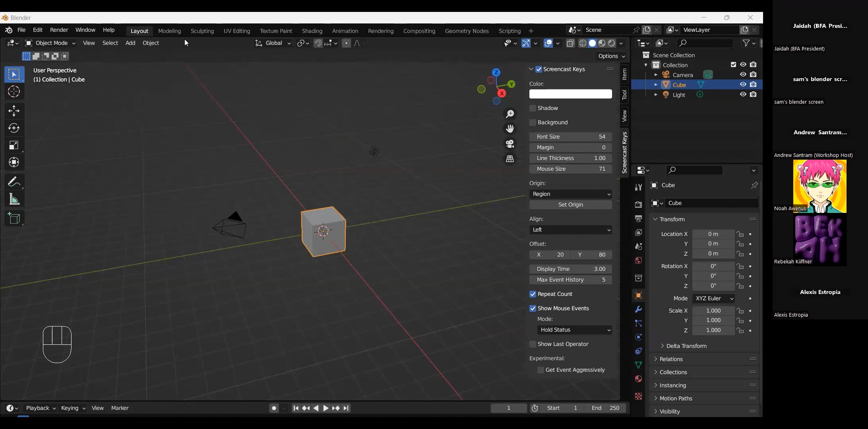
Task: Jump to the first frame in timeline
Action: pyautogui.click(x=296, y=408)
